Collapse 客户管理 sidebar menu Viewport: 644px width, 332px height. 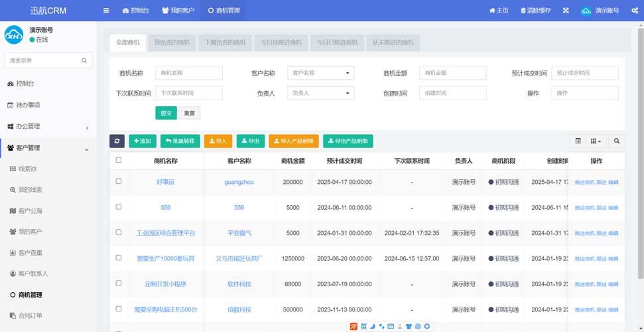pos(48,147)
